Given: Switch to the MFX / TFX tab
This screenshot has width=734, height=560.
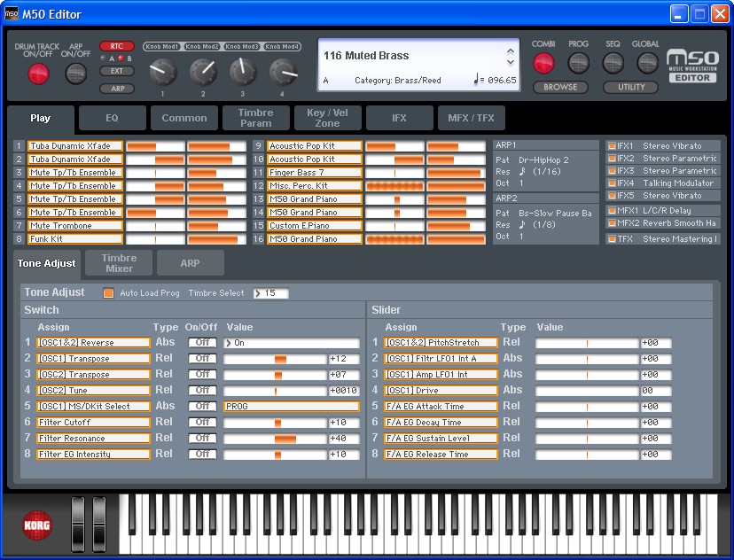Looking at the screenshot, I should 471,118.
